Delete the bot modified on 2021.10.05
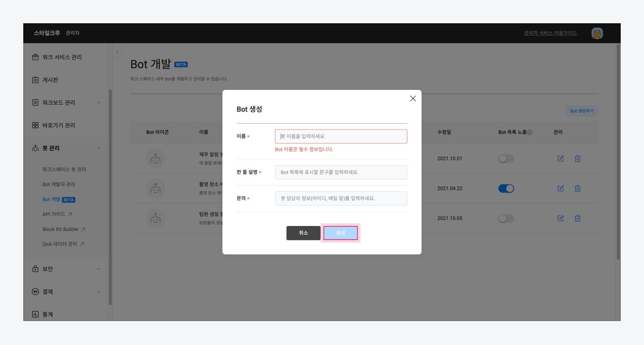 point(578,218)
